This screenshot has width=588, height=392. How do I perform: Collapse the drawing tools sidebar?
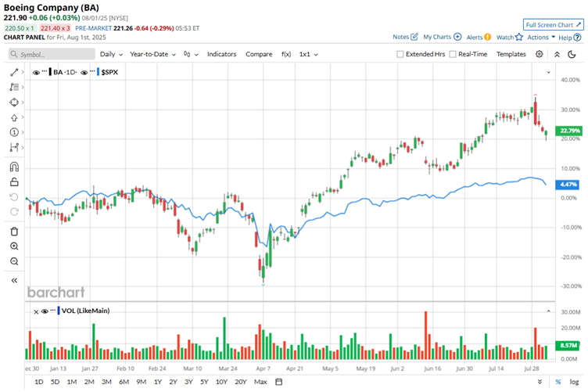click(x=14, y=281)
